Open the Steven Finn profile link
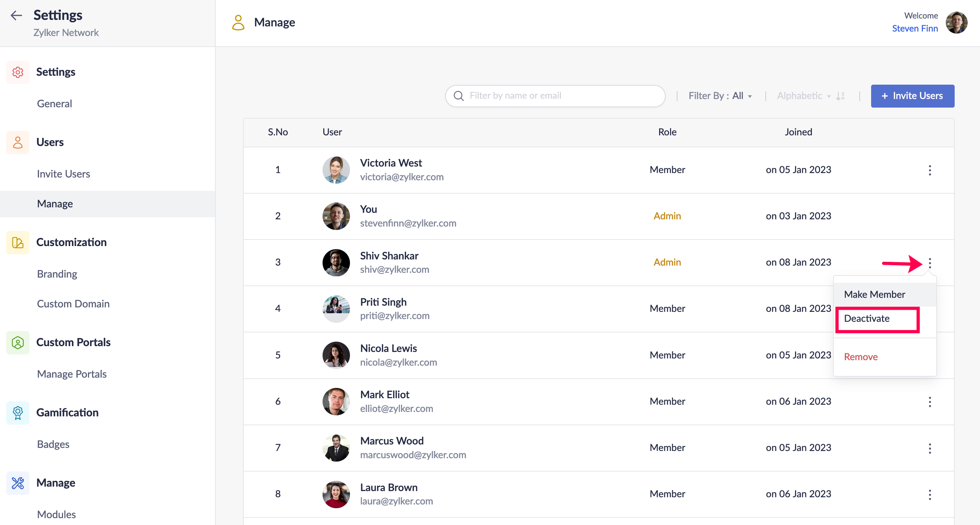The height and width of the screenshot is (525, 980). pos(915,28)
